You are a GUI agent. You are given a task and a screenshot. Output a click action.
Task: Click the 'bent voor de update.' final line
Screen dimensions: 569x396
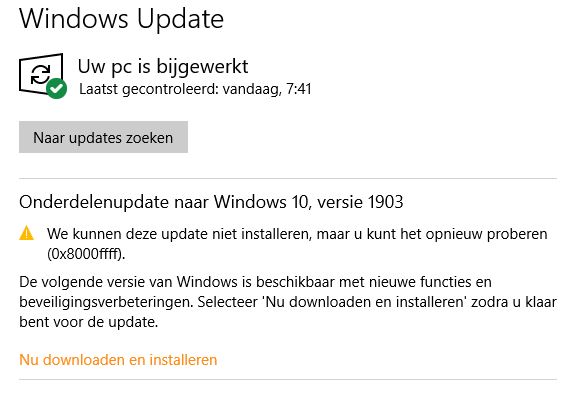[89, 322]
